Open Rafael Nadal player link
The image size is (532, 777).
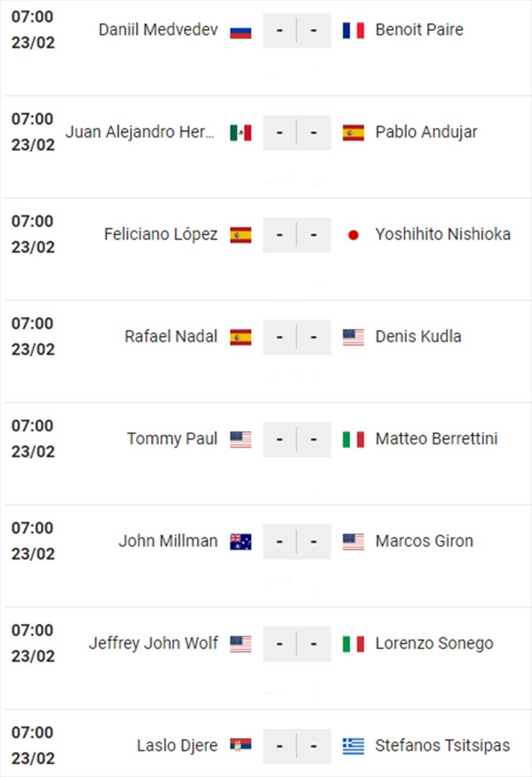point(171,337)
